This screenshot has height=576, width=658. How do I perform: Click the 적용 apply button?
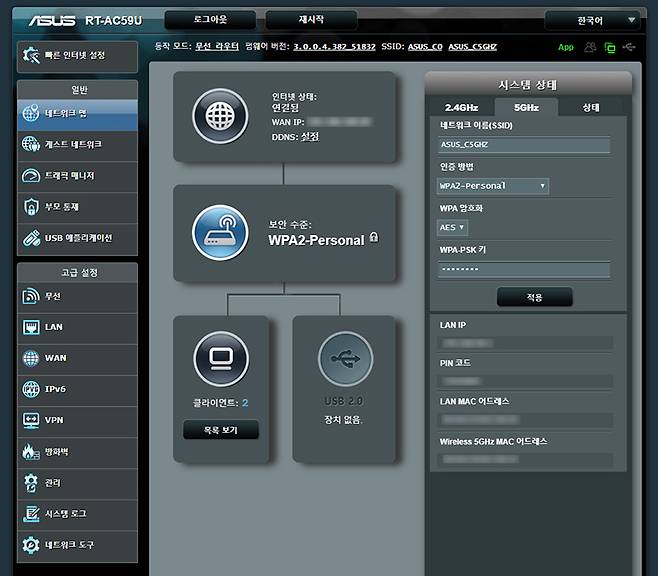[534, 297]
